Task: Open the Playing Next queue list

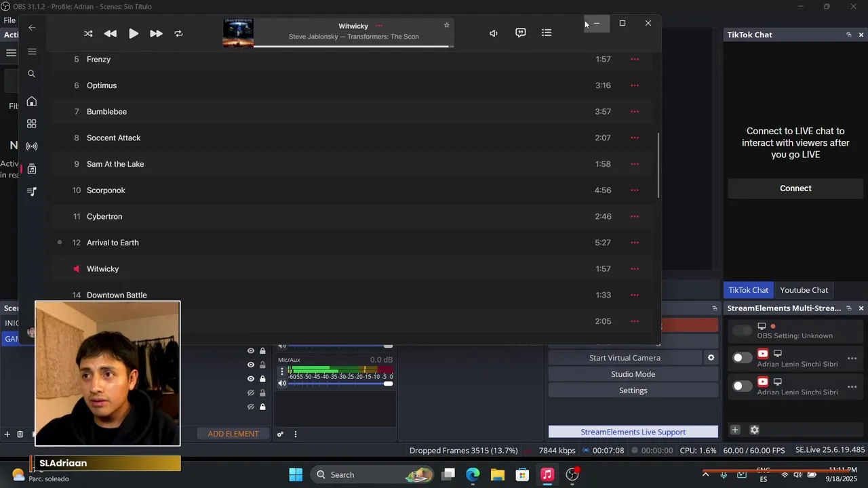Action: point(547,33)
